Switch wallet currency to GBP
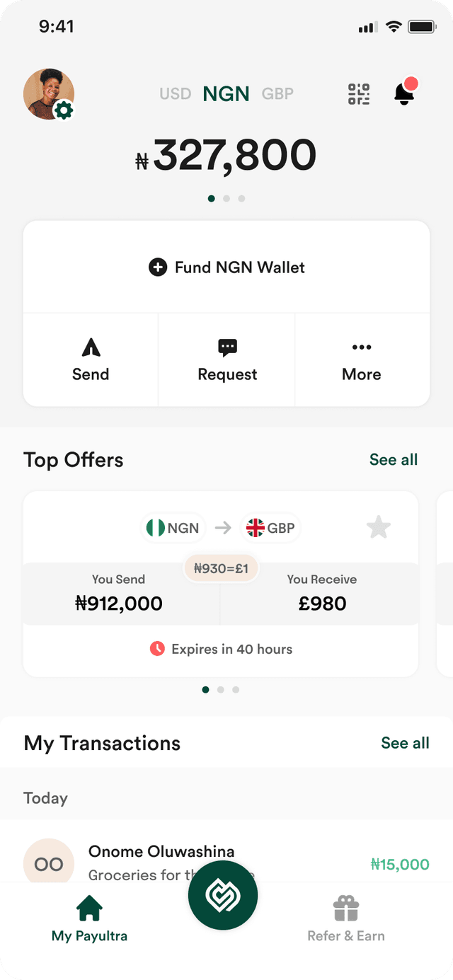The image size is (453, 980). [x=277, y=93]
